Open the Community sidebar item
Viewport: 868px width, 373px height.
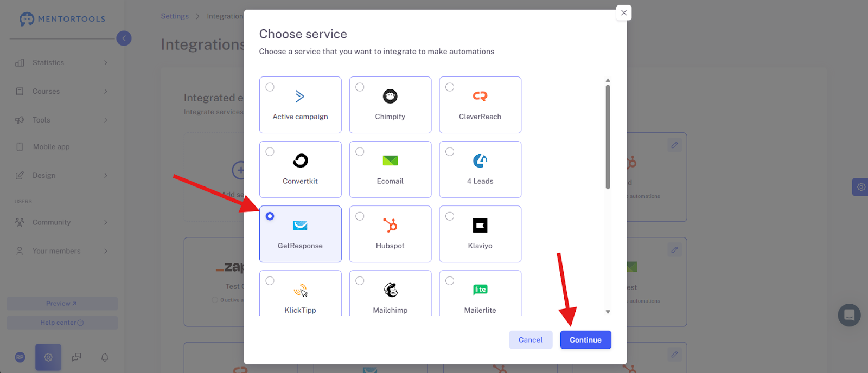tap(62, 222)
